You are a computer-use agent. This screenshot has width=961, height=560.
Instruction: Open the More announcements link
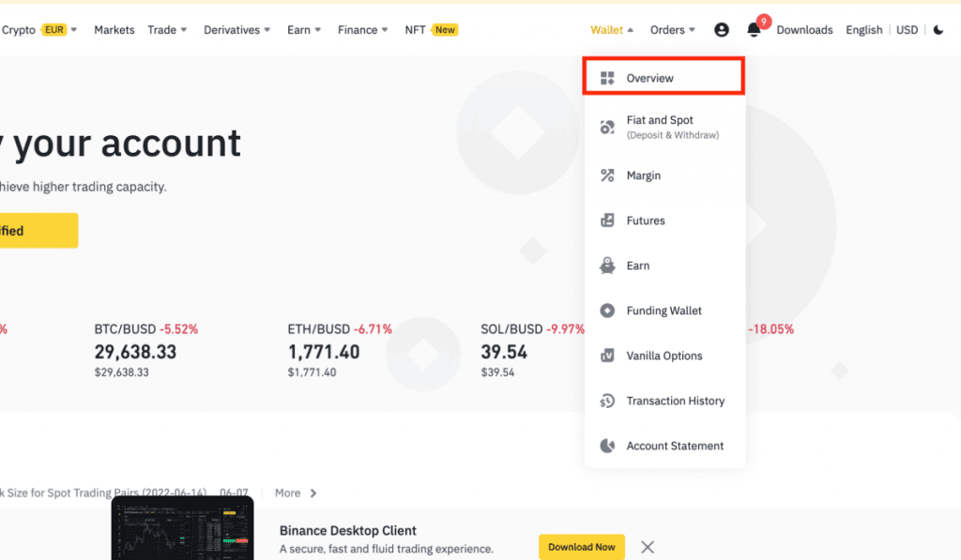point(296,492)
